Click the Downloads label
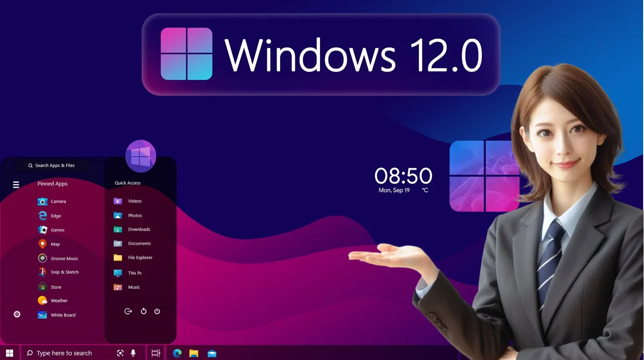644x360 pixels. [139, 229]
